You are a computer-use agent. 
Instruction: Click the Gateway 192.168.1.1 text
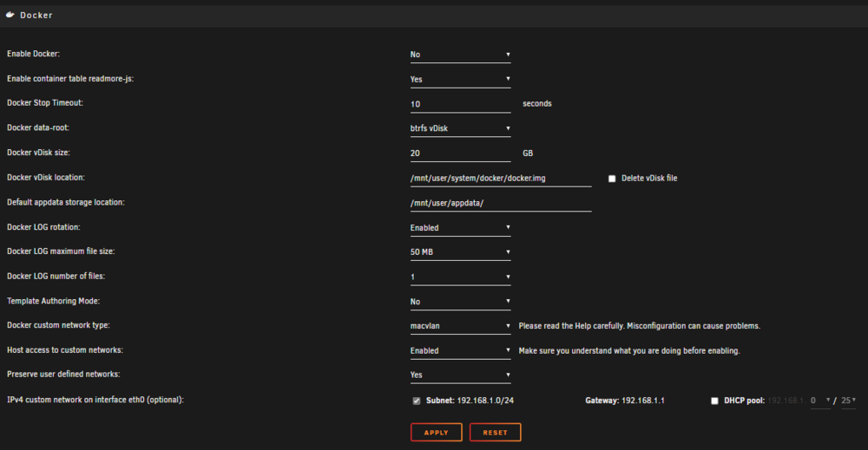(625, 401)
